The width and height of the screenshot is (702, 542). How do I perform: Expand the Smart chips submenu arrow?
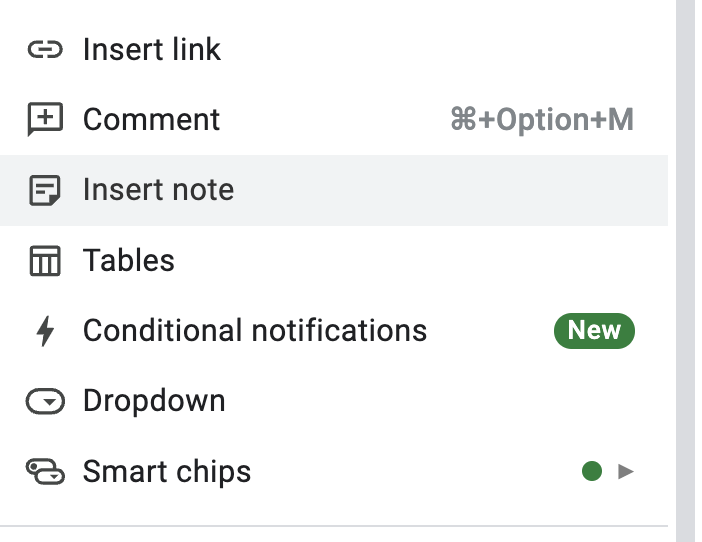626,471
